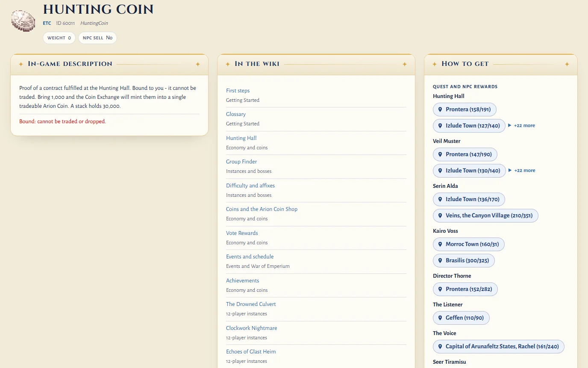Click the Serin Alda NPC name
The height and width of the screenshot is (368, 588).
pos(445,186)
